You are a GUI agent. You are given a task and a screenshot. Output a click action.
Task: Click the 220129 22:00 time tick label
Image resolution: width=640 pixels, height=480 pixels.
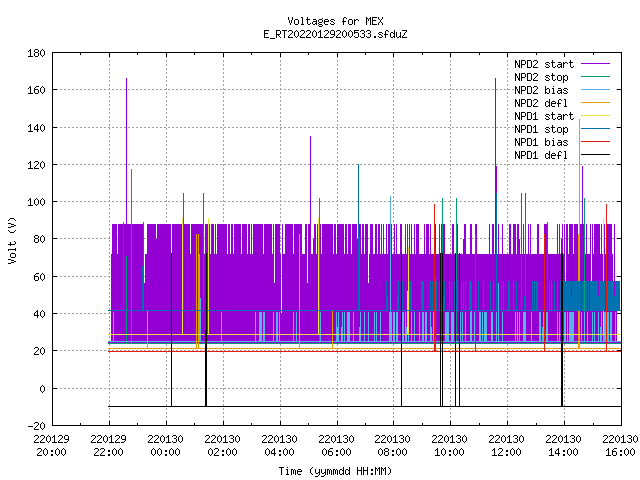pos(109,446)
